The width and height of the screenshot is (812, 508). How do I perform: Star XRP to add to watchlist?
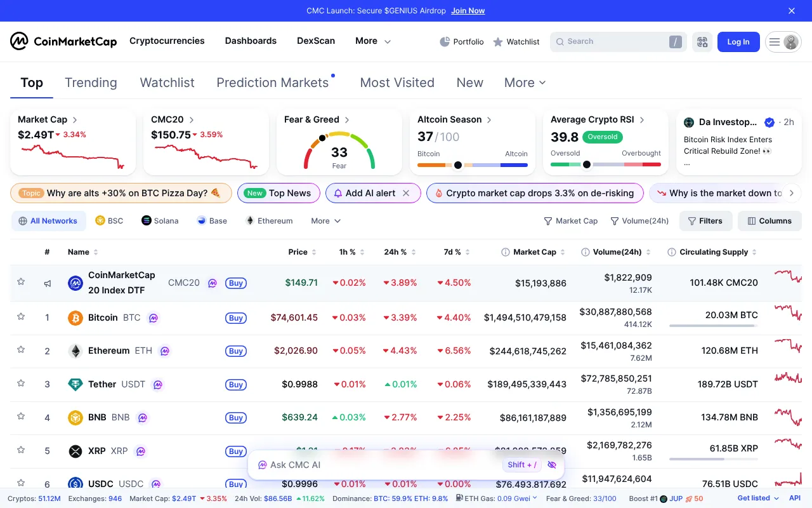(x=21, y=450)
